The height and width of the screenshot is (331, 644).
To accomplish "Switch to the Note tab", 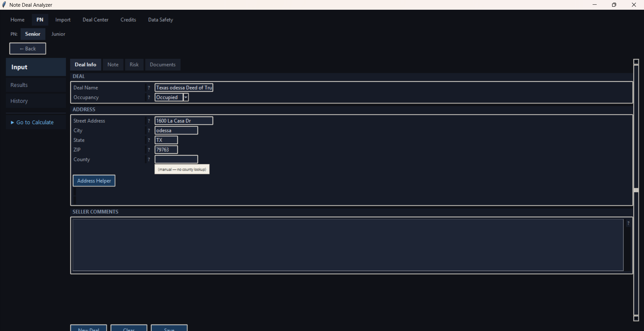I will [x=113, y=65].
